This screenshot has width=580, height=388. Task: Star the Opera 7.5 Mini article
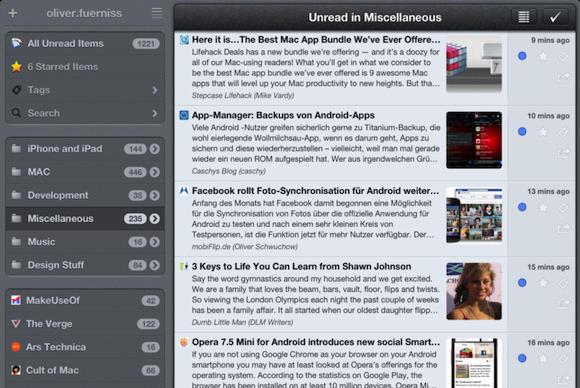(x=543, y=358)
